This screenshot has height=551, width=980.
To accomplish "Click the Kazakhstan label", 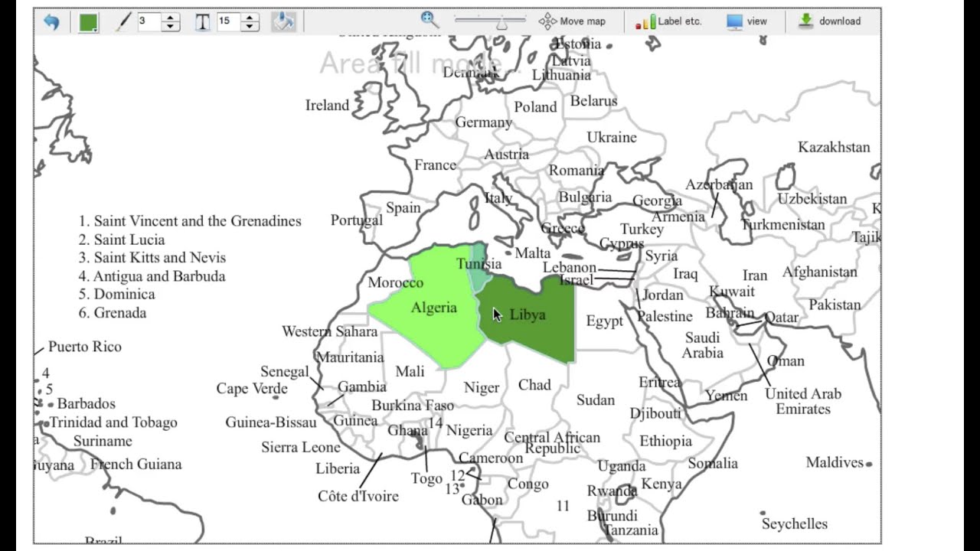I will coord(835,147).
